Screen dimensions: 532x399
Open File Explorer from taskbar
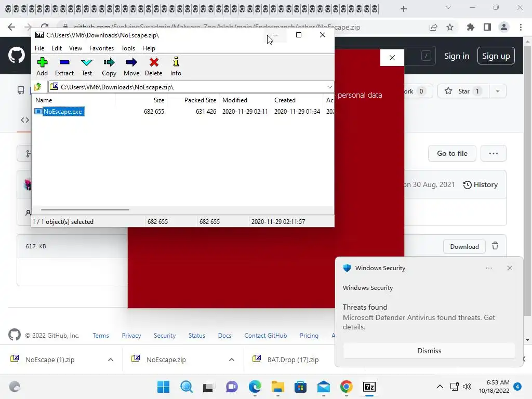point(278,387)
